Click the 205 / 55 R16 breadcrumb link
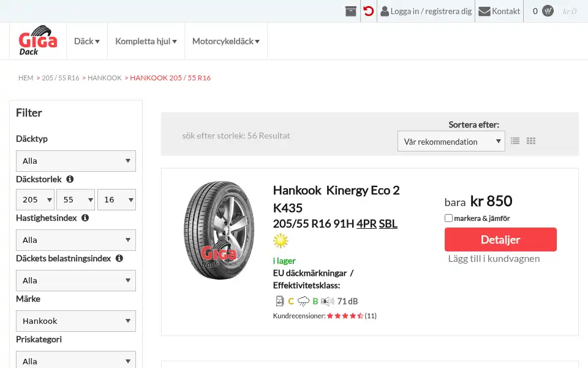 [61, 78]
